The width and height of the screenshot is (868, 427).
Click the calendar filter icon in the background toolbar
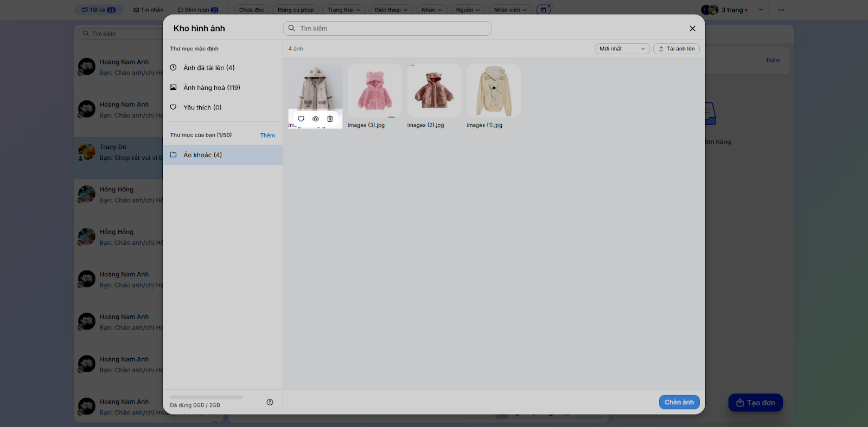coord(542,10)
